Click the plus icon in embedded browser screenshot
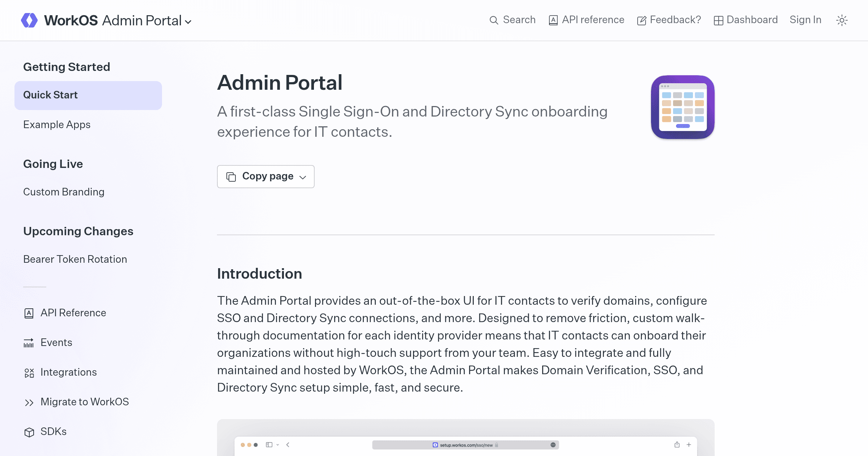 point(689,444)
